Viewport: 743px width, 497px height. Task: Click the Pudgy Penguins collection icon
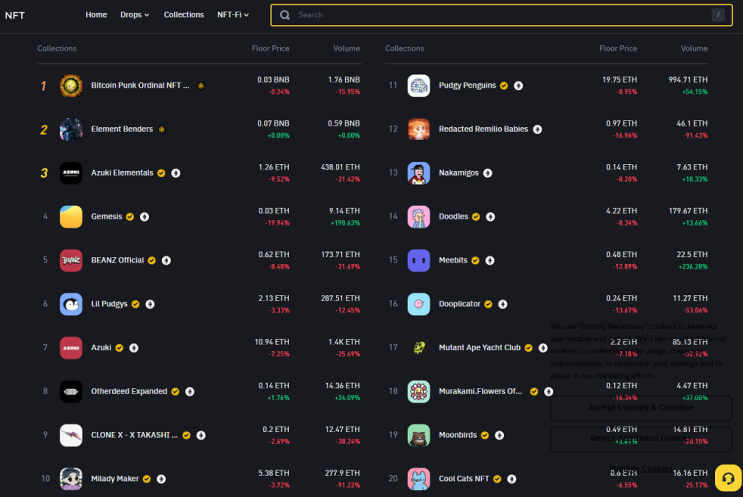[x=419, y=86]
